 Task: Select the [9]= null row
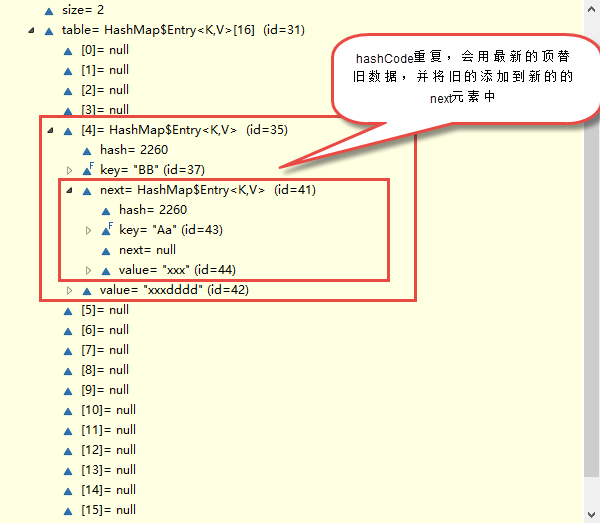(x=105, y=390)
